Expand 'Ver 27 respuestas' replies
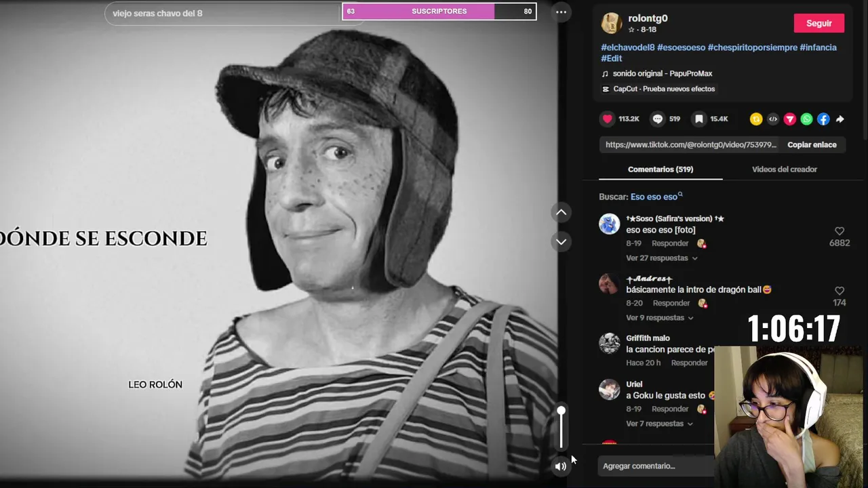 661,258
